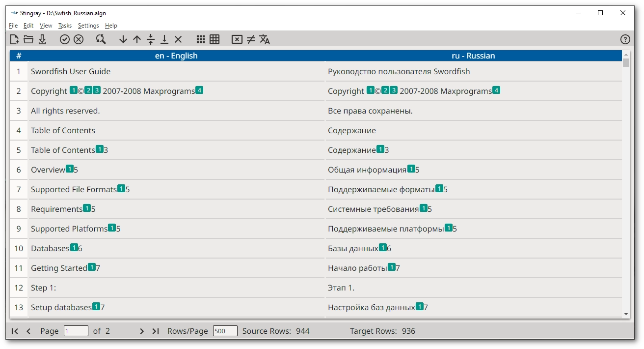Save the alignment with the download-arrow icon
The width and height of the screenshot is (644, 349).
(42, 39)
